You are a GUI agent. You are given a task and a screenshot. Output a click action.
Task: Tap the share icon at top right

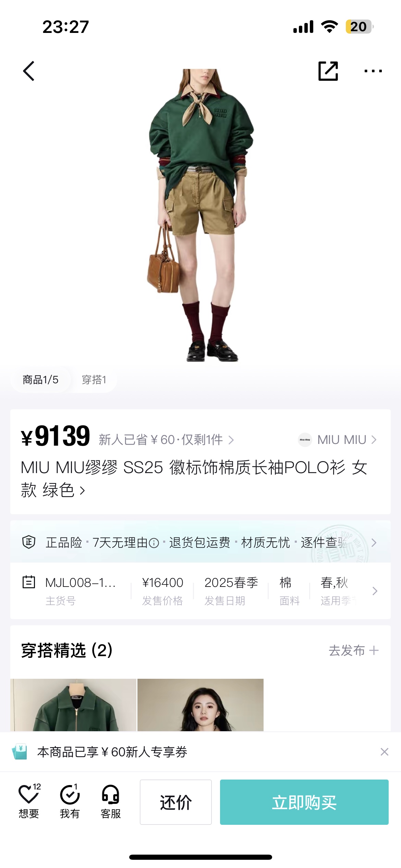click(328, 71)
